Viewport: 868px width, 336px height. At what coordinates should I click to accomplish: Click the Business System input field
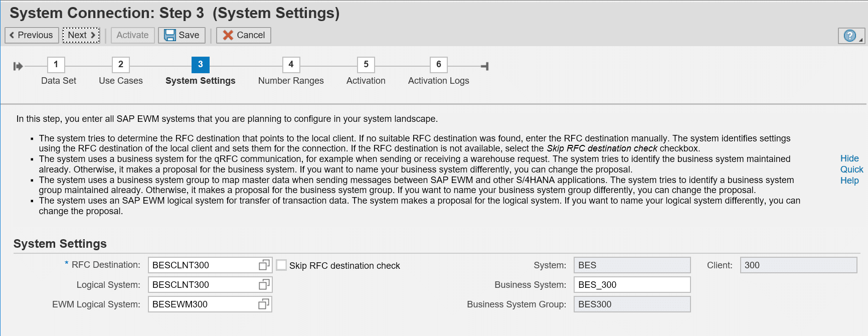pos(631,285)
